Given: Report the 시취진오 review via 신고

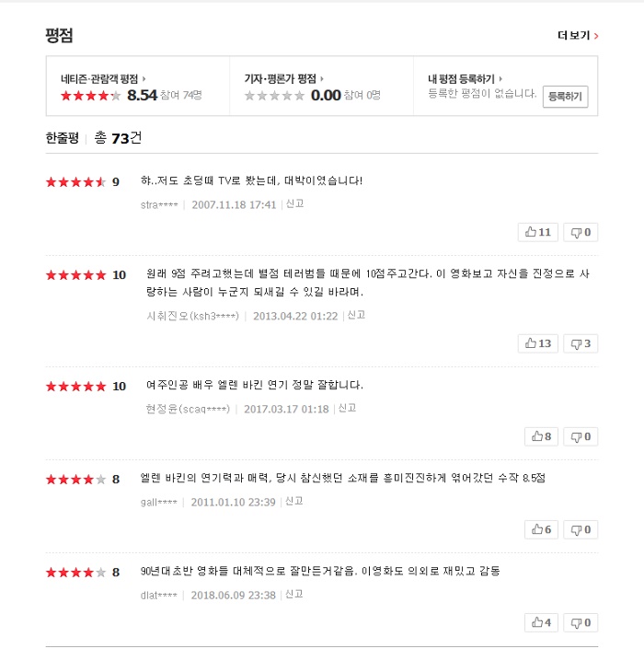Looking at the screenshot, I should [x=356, y=315].
